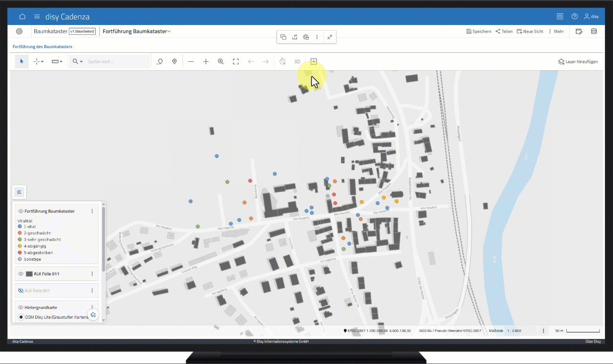Go to next map extent arrow
The image size is (613, 364).
266,62
